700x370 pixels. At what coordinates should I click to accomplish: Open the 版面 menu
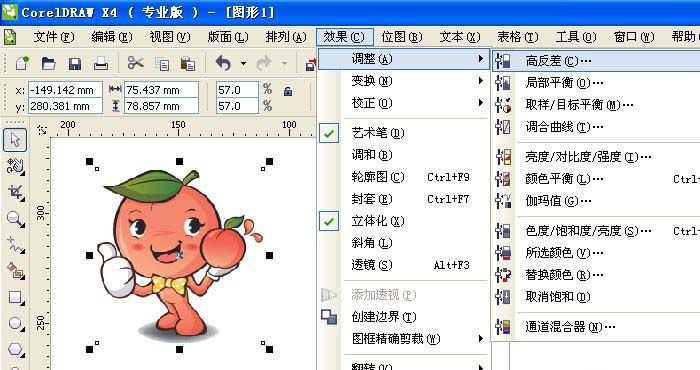[228, 37]
